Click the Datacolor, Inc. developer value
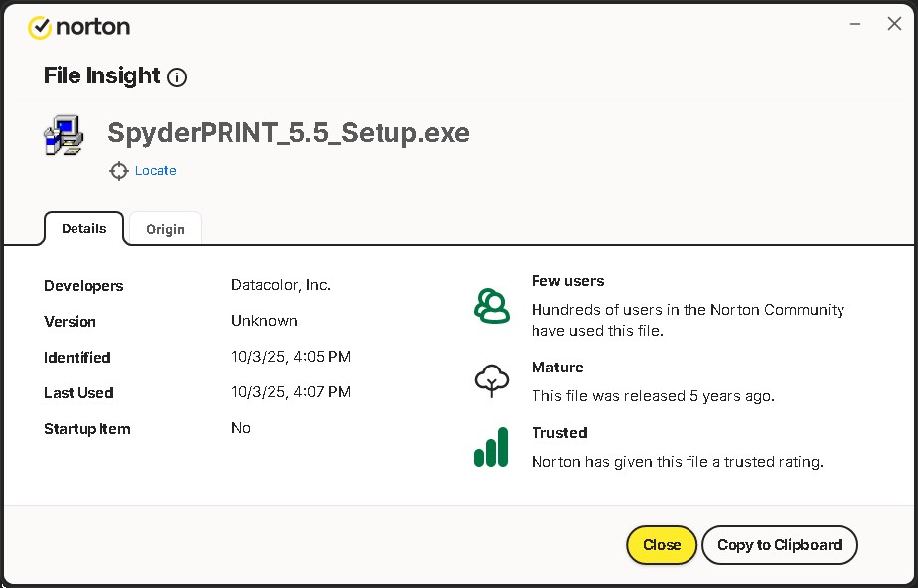Image resolution: width=918 pixels, height=588 pixels. coord(281,285)
